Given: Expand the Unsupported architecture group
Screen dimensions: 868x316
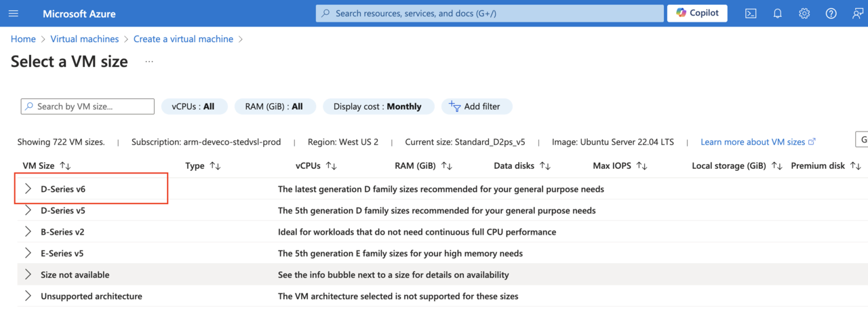Looking at the screenshot, I should 28,296.
